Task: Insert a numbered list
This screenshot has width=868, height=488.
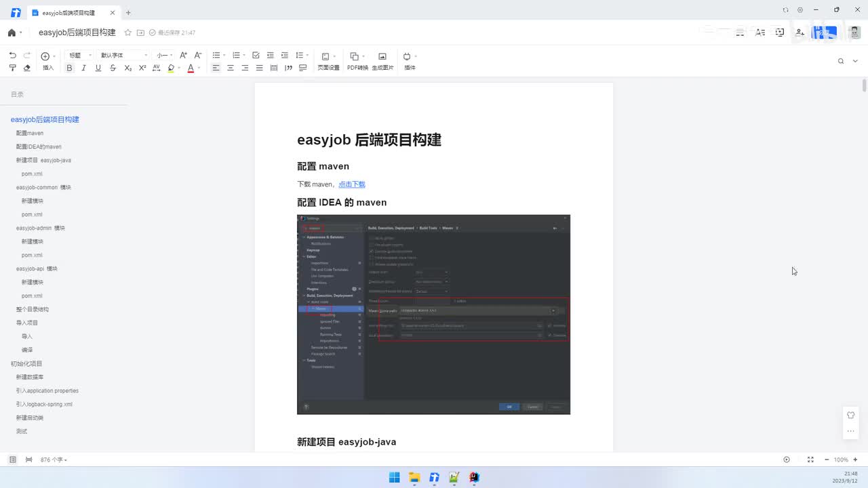Action: click(x=237, y=56)
